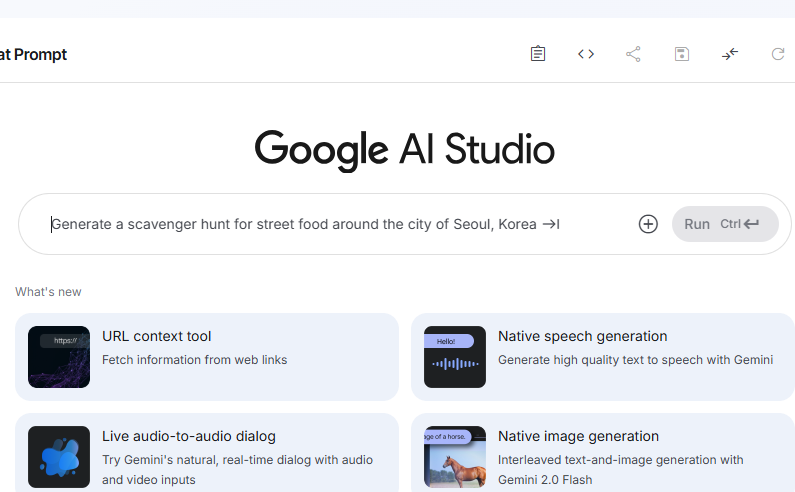Click the refresh/clear chat icon
Viewport: 795px width, 492px height.
point(778,54)
